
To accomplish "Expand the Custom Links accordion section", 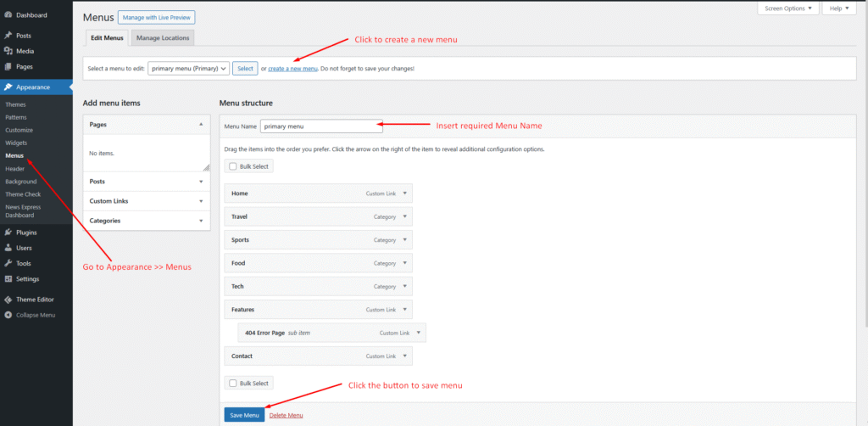I will (147, 201).
